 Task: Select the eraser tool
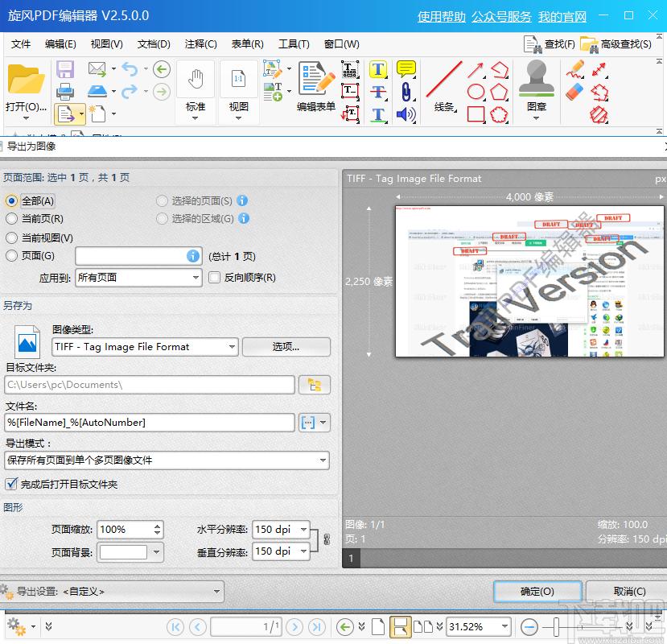pyautogui.click(x=574, y=92)
